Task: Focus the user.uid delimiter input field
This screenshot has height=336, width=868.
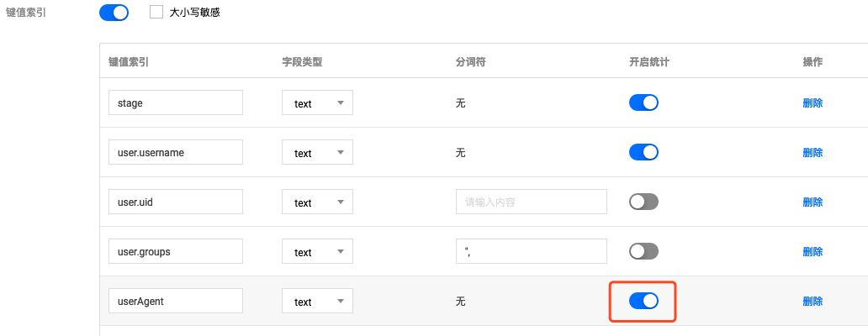Action: click(x=531, y=202)
